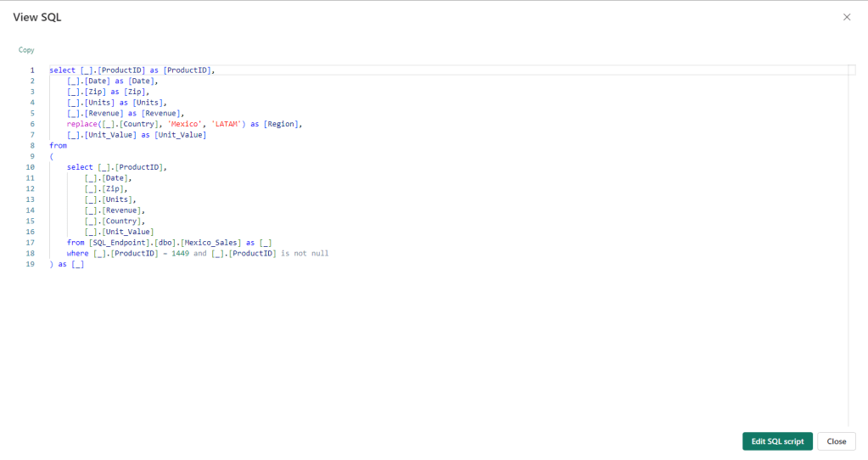This screenshot has height=460, width=868.
Task: Close the View SQL dialog with X icon
Action: click(x=846, y=17)
